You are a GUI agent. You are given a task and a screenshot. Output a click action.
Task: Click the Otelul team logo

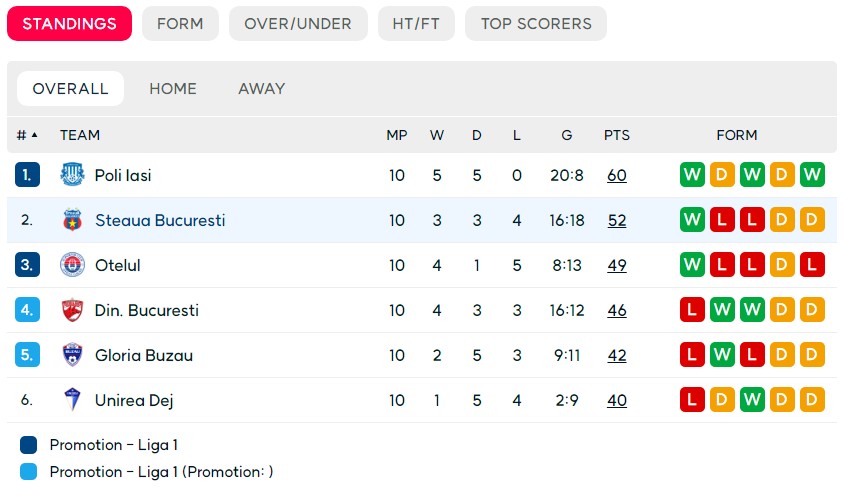tap(72, 264)
